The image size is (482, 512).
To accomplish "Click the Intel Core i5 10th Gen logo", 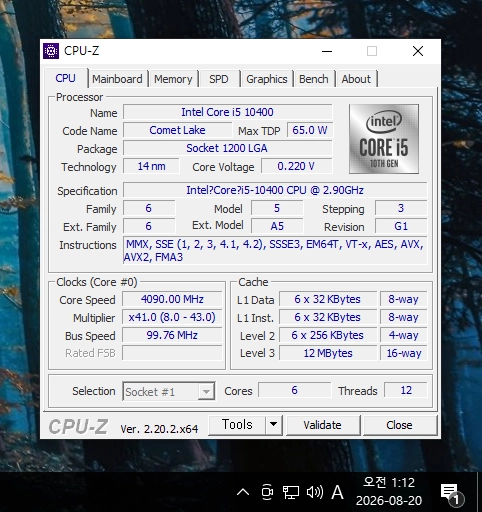I will coord(384,139).
